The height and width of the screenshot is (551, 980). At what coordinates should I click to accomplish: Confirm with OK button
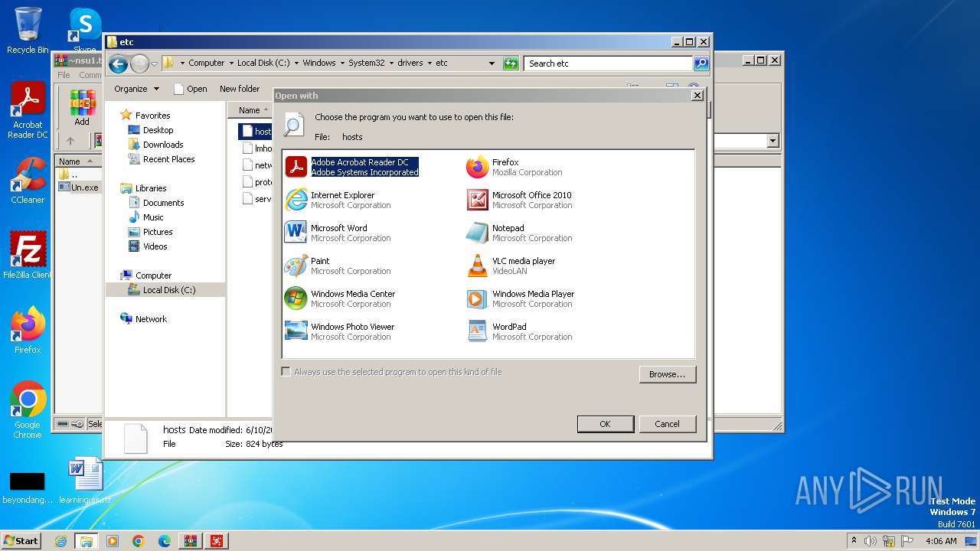tap(605, 424)
